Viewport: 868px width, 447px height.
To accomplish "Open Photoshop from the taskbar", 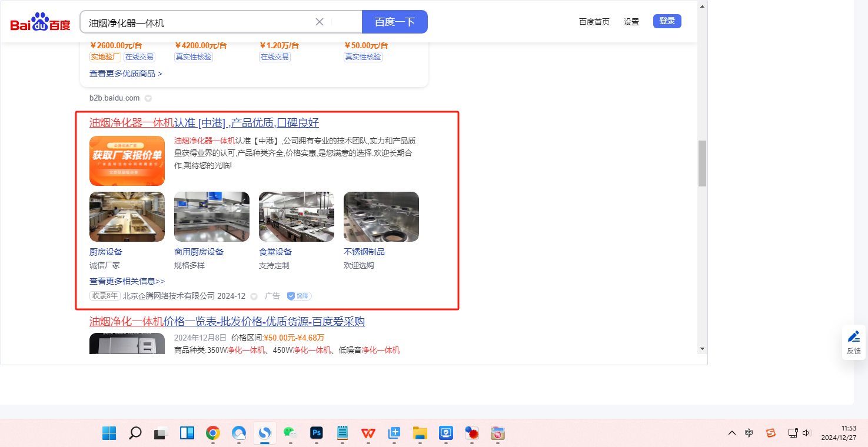I will tap(317, 433).
